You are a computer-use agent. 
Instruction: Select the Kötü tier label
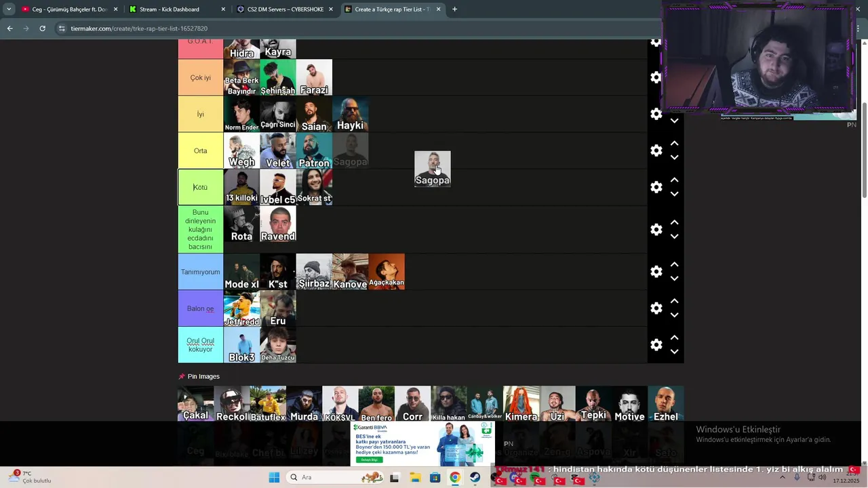(200, 187)
